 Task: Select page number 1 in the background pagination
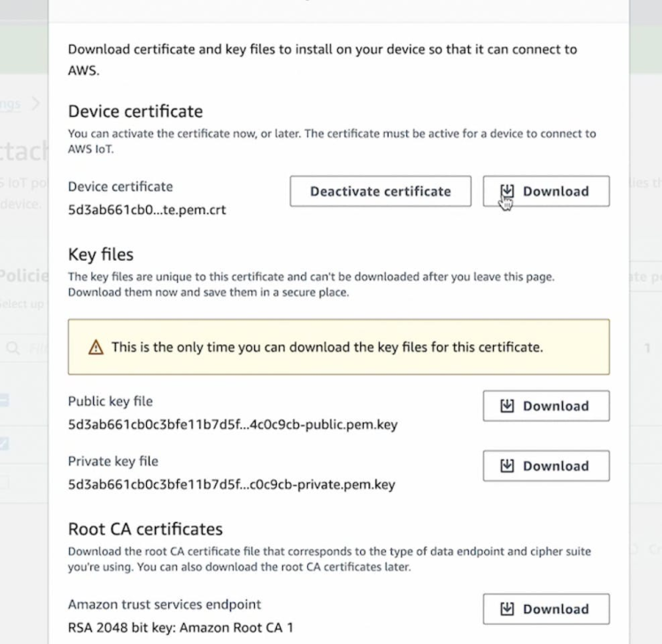(648, 349)
